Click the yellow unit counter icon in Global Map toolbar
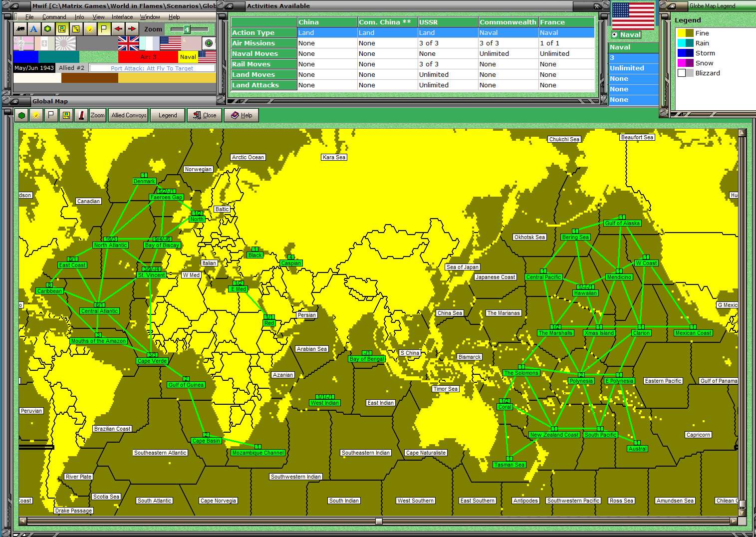 tap(66, 115)
